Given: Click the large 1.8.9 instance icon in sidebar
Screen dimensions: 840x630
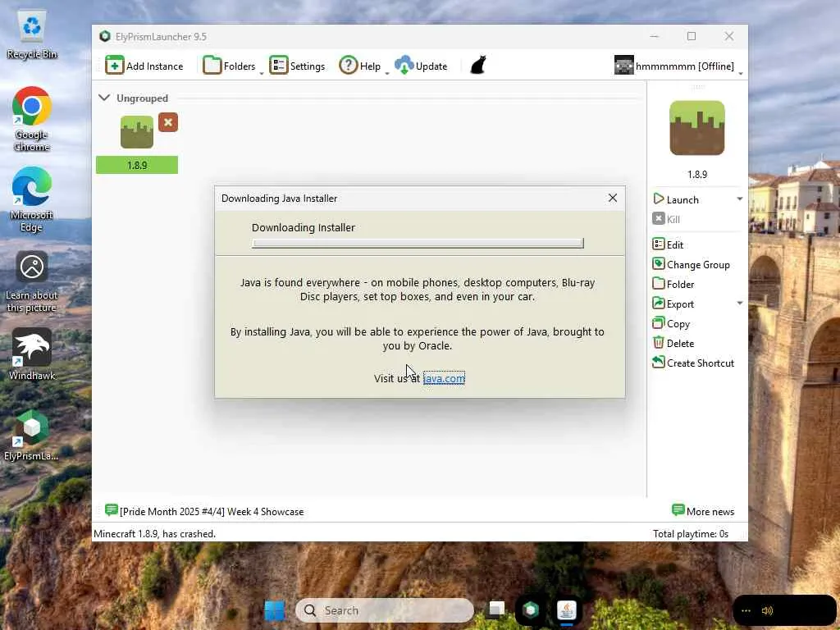Looking at the screenshot, I should click(697, 128).
